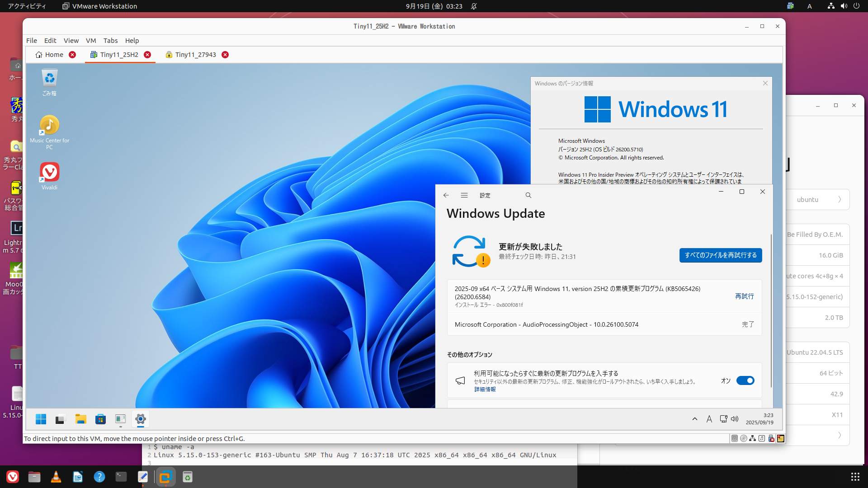Open the VM menu
868x488 pixels.
tap(90, 40)
